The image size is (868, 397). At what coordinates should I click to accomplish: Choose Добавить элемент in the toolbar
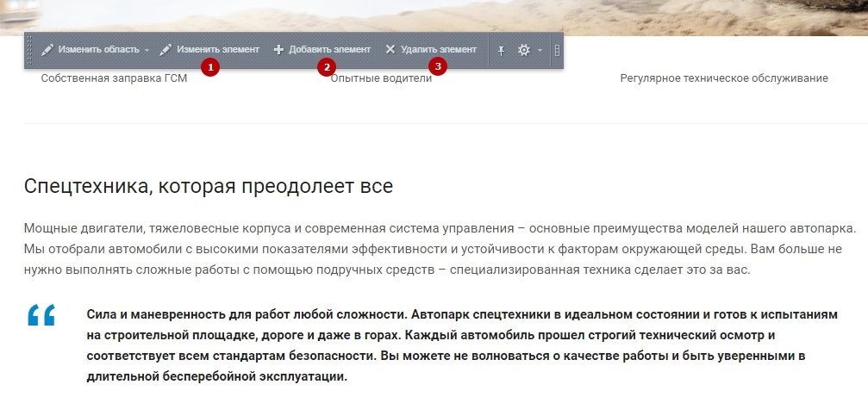322,50
